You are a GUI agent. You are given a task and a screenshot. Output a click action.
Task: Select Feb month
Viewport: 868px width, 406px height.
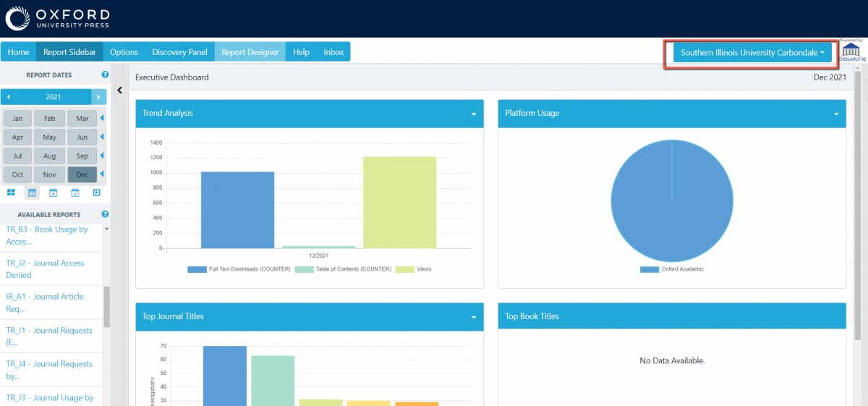pos(50,118)
